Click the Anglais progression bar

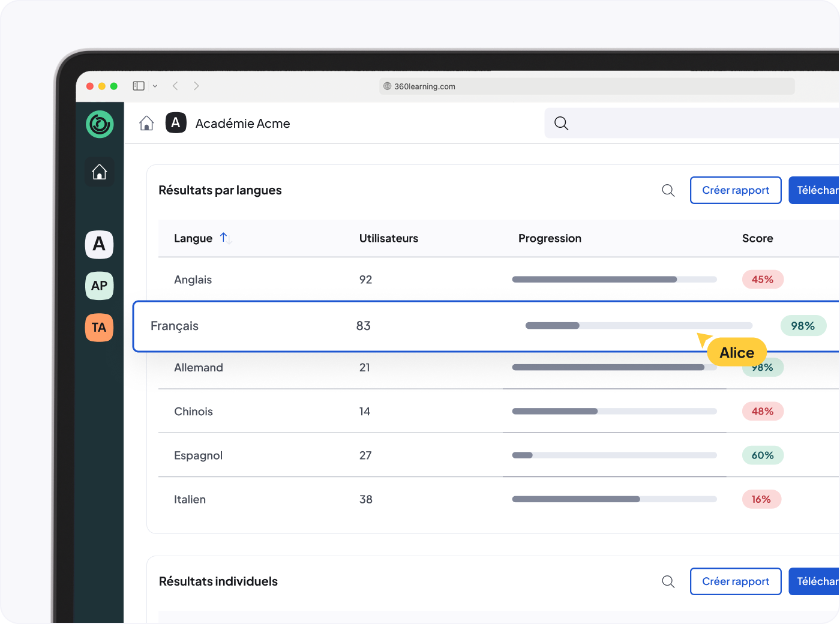614,280
